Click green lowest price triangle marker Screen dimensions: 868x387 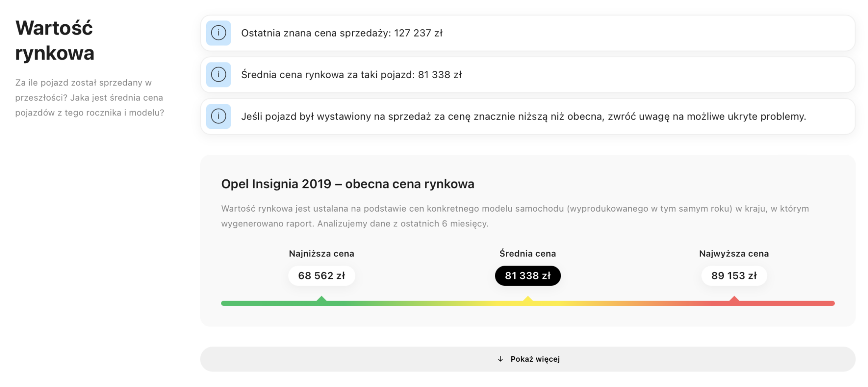(321, 299)
